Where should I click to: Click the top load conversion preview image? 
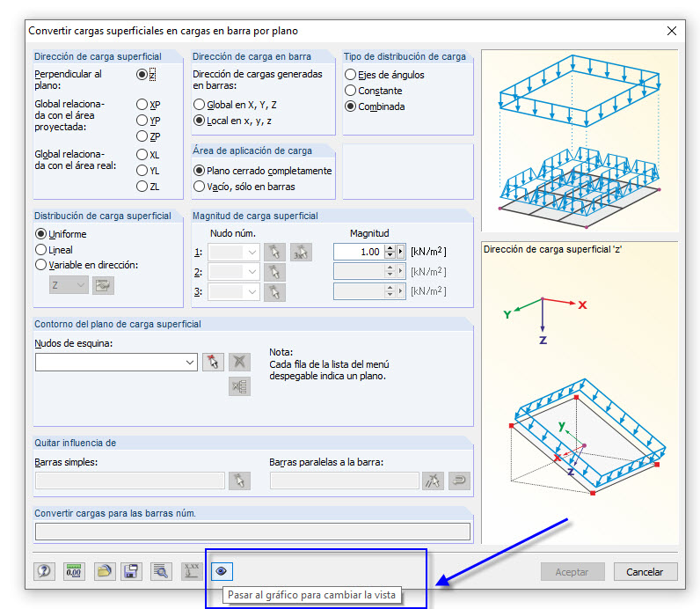tap(580, 140)
